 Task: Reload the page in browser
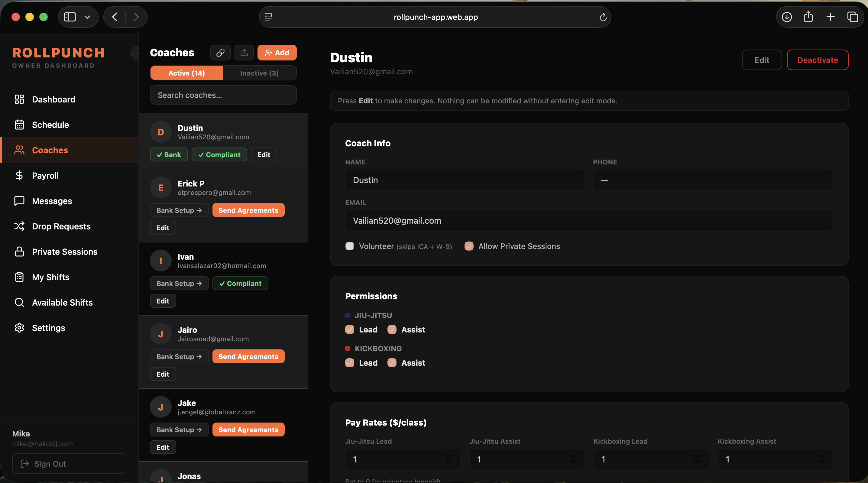click(x=603, y=17)
